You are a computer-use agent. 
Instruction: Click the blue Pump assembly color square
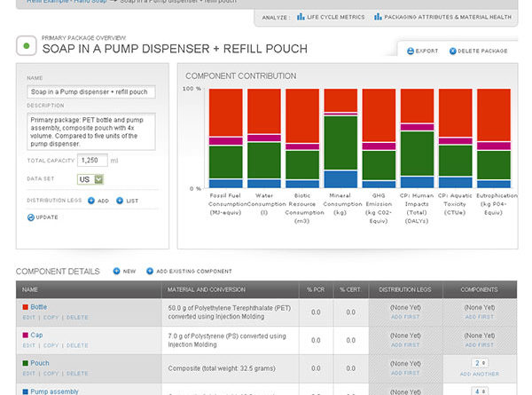point(25,391)
